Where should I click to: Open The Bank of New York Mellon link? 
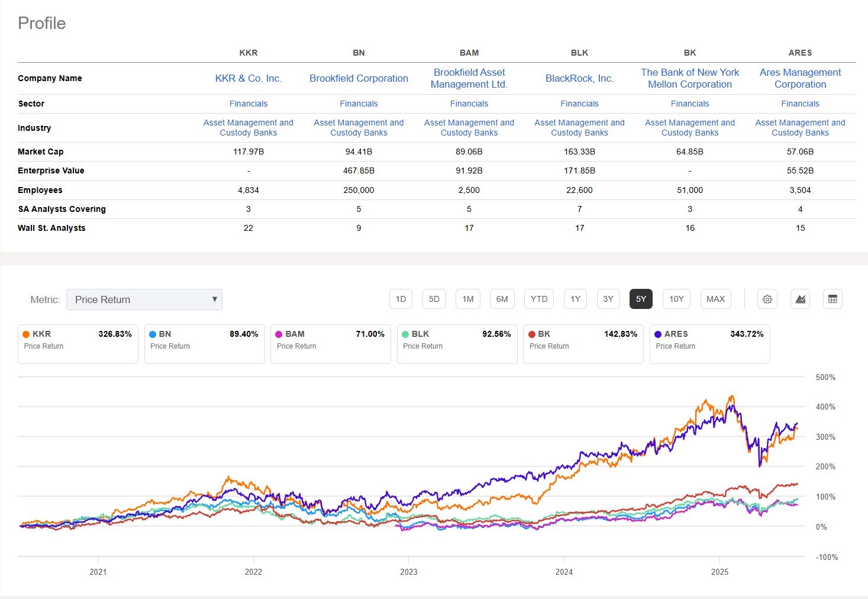(690, 78)
